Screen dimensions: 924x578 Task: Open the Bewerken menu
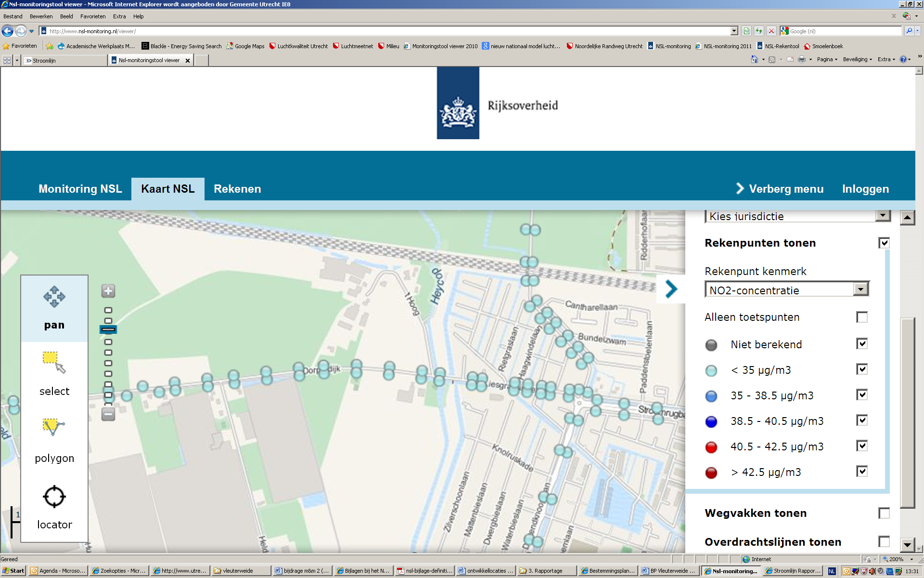pos(41,16)
